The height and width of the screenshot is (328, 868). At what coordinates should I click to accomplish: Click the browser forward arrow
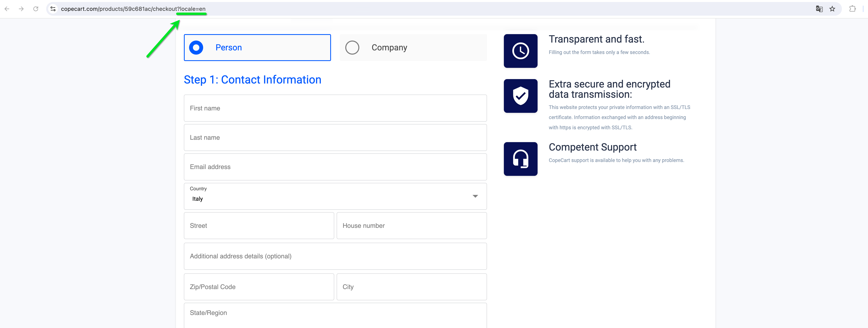pos(21,9)
